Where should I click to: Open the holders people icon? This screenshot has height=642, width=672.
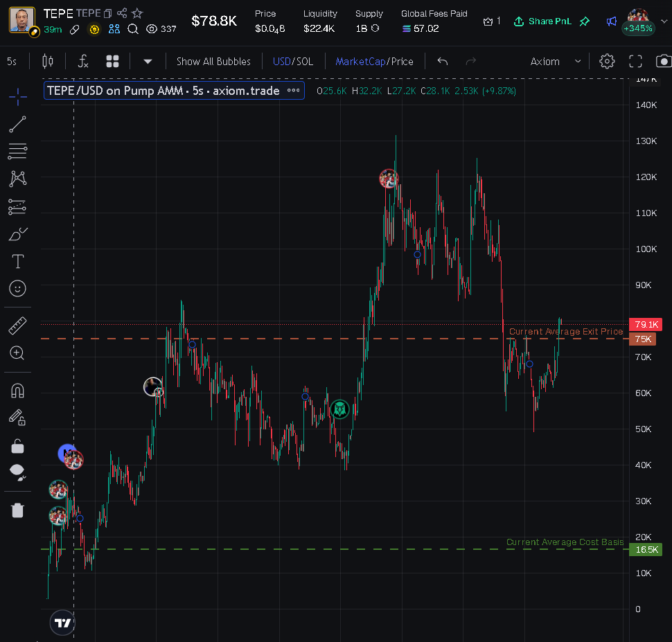[x=114, y=28]
